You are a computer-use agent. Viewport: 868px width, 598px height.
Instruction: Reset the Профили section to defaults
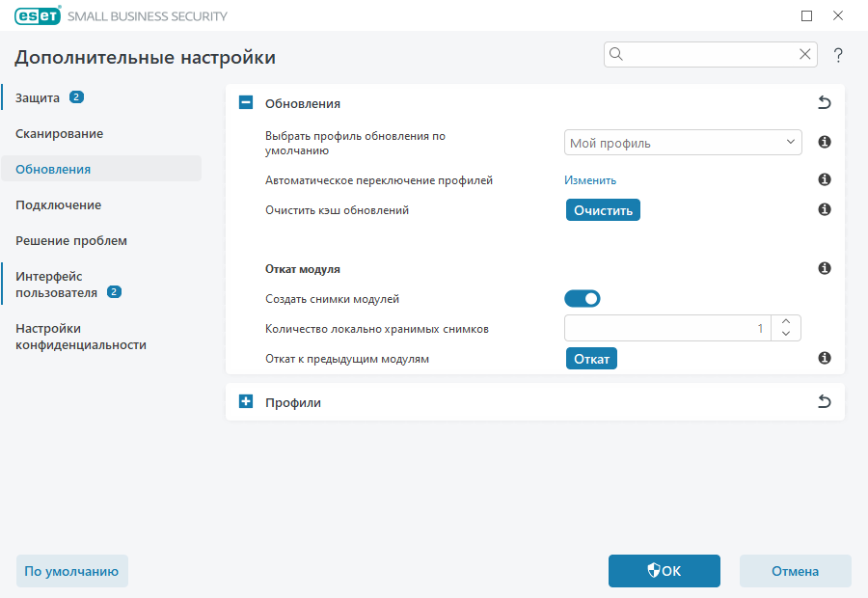coord(825,401)
